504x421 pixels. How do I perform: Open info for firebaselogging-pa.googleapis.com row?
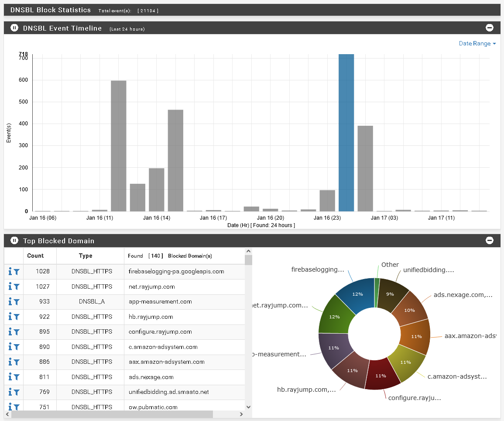10,272
